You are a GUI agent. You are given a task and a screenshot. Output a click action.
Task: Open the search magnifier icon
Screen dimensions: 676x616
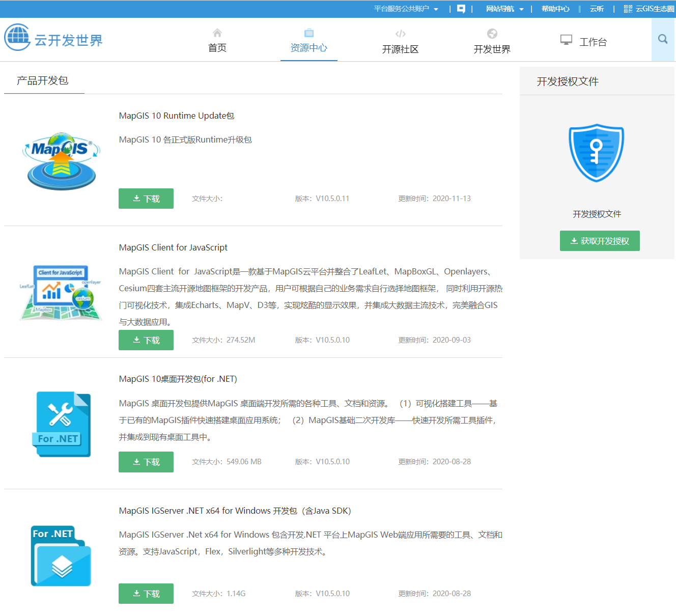[x=663, y=39]
